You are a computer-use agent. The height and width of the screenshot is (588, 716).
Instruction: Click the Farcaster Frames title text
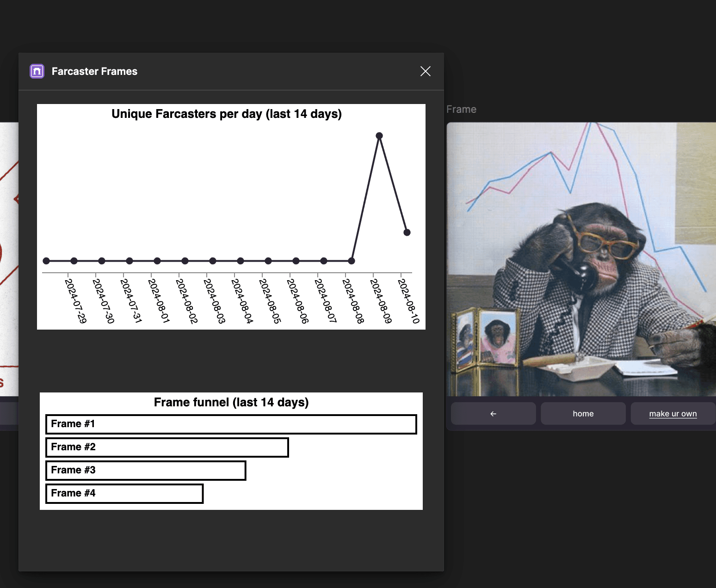click(x=94, y=71)
